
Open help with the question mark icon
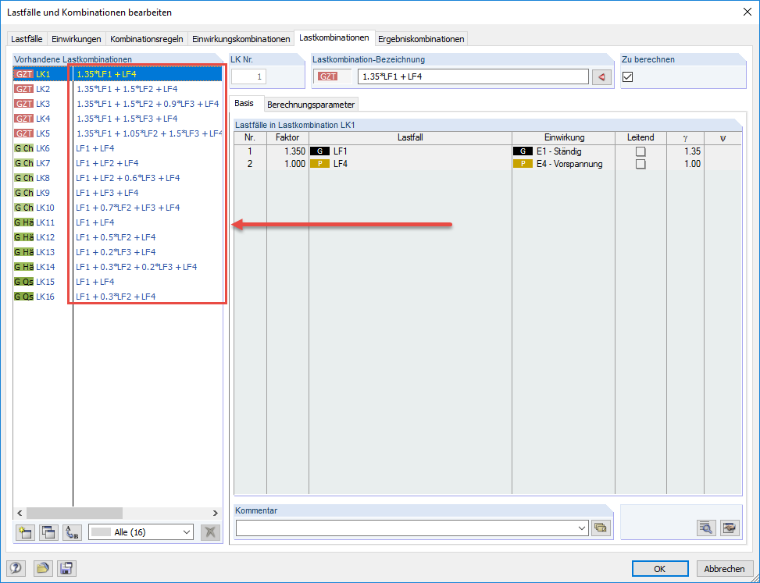(x=16, y=568)
